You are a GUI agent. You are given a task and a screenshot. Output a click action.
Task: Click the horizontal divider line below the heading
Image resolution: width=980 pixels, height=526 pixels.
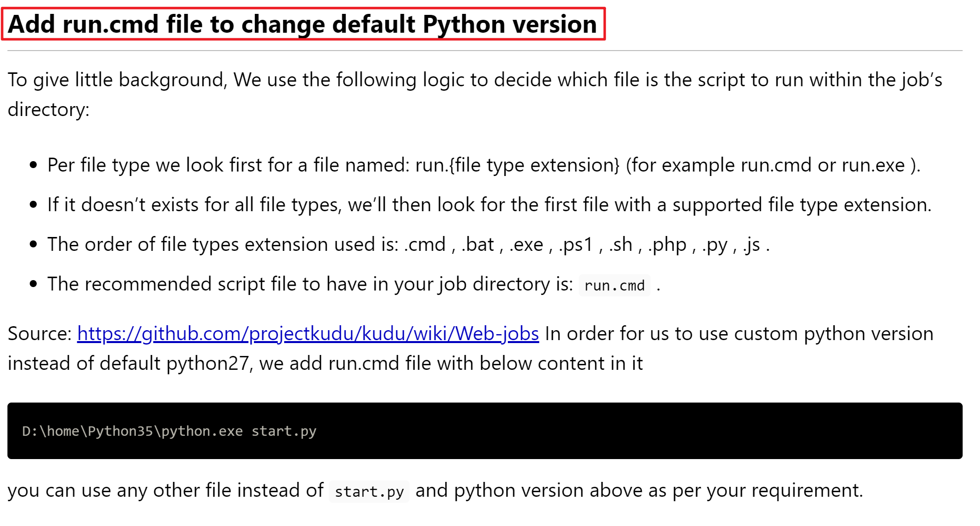[485, 51]
